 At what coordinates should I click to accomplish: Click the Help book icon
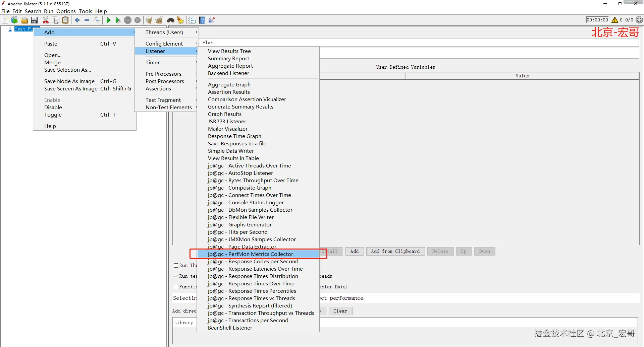[202, 20]
